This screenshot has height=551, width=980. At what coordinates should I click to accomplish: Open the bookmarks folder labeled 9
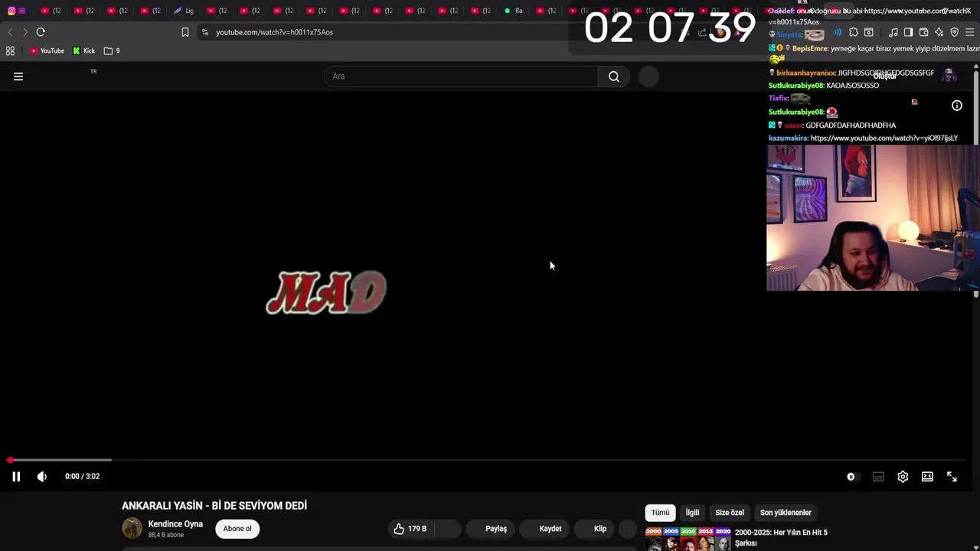[112, 51]
